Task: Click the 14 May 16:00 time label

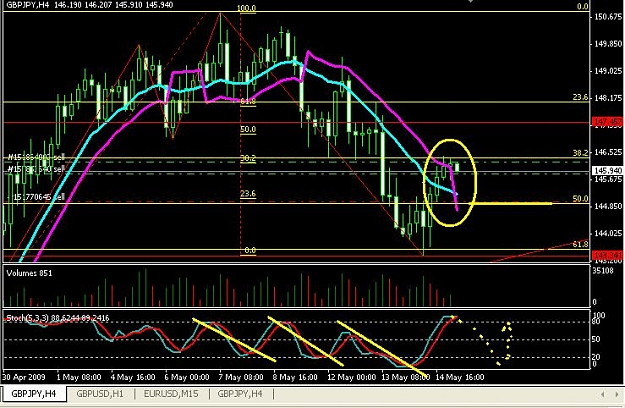Action: pos(460,377)
